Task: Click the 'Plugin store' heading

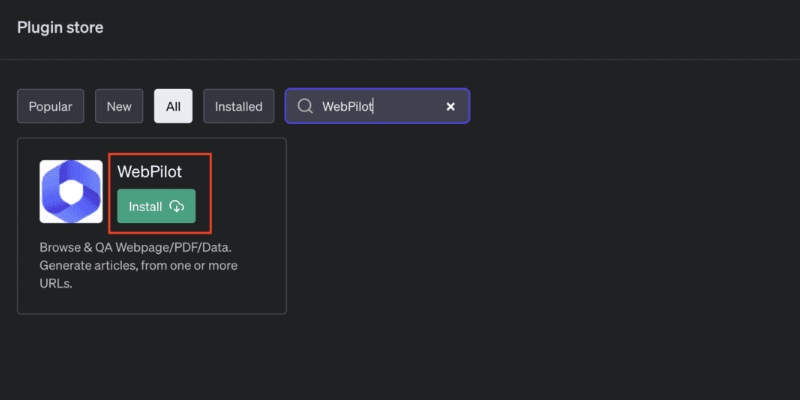Action: click(x=60, y=28)
